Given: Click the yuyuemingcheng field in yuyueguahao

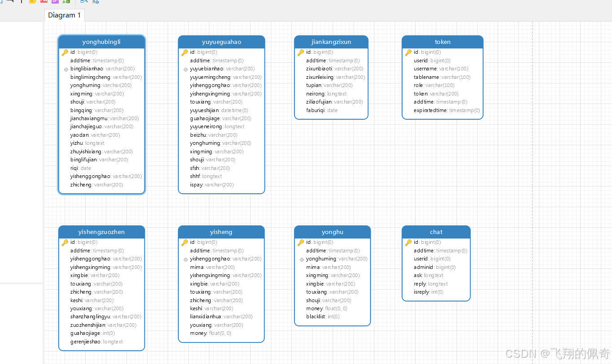Looking at the screenshot, I should [226, 77].
